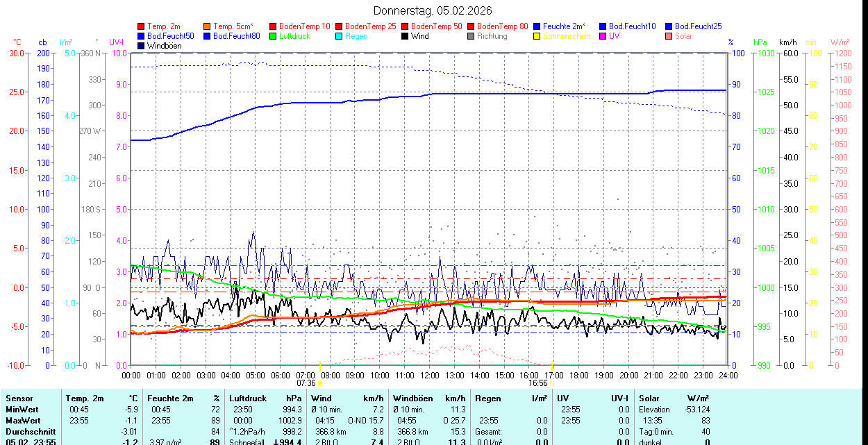Select the green Luftdruck legend marker
Screen dimensions: 868x445
tap(274, 36)
